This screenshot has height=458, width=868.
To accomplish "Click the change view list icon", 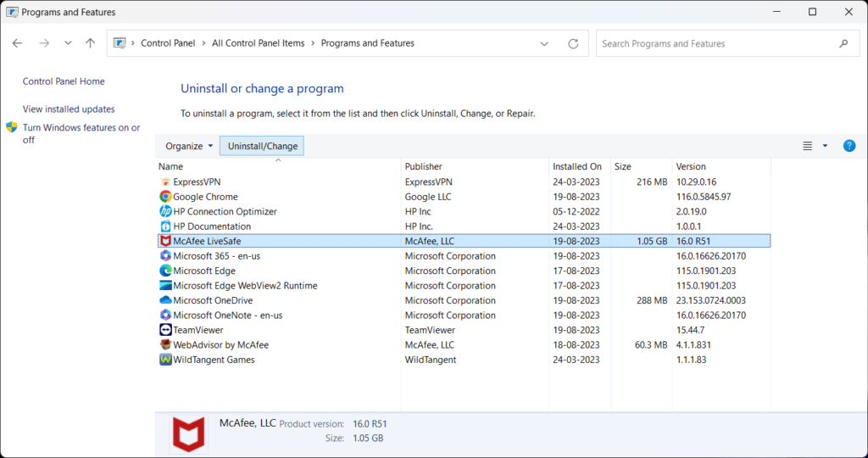I will [808, 146].
